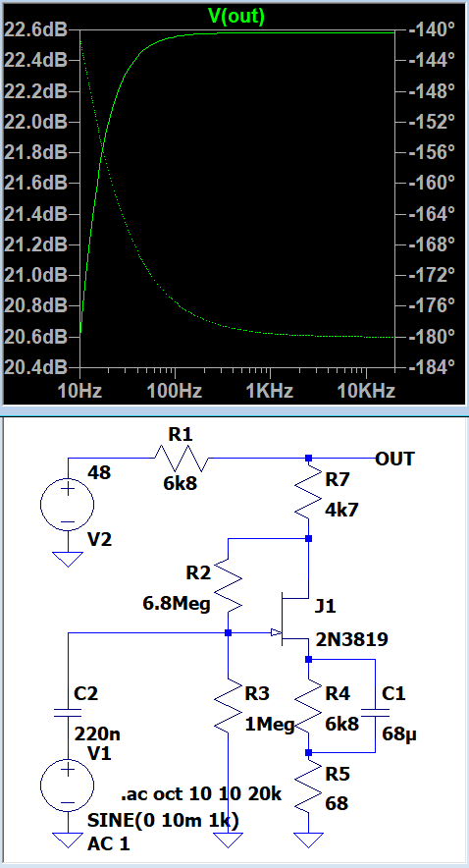Click the 21.8dB magnitude axis label

coord(35,151)
